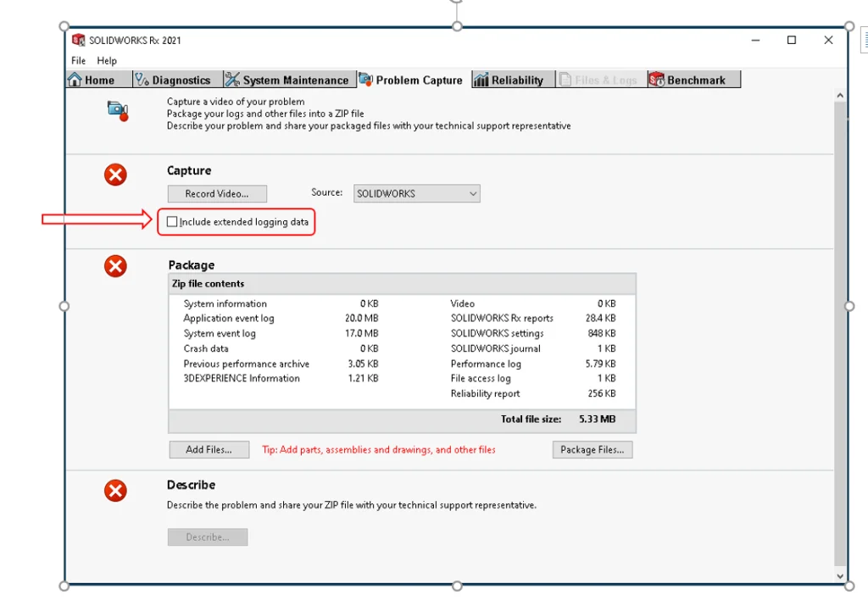868x600 pixels.
Task: Open the Diagnostics tab
Action: pos(173,80)
